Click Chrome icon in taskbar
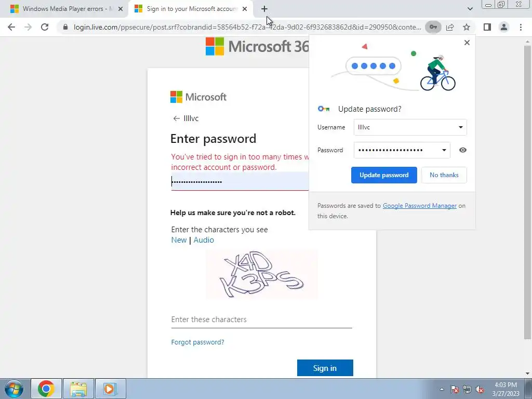Image resolution: width=532 pixels, height=399 pixels. coord(46,389)
